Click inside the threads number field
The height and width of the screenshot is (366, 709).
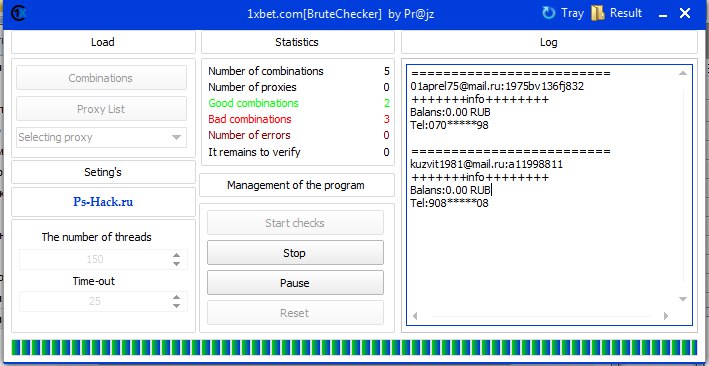pyautogui.click(x=95, y=260)
